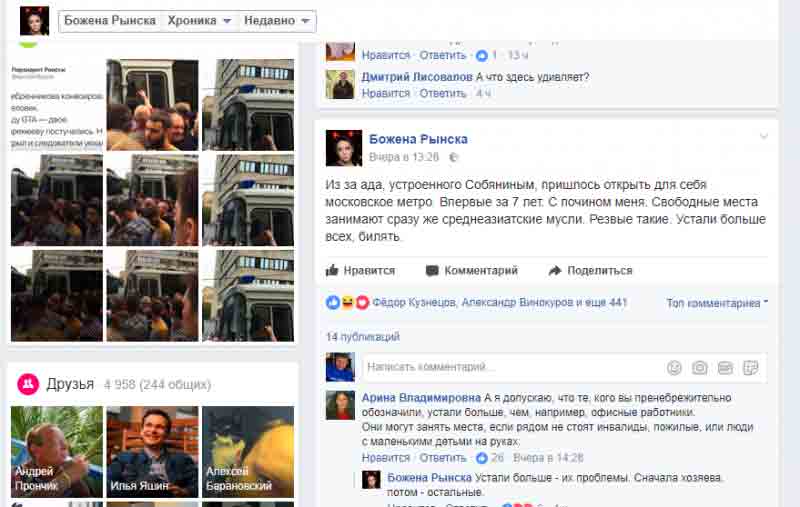
Task: View the 14 публикаций shares link
Action: pos(363,337)
